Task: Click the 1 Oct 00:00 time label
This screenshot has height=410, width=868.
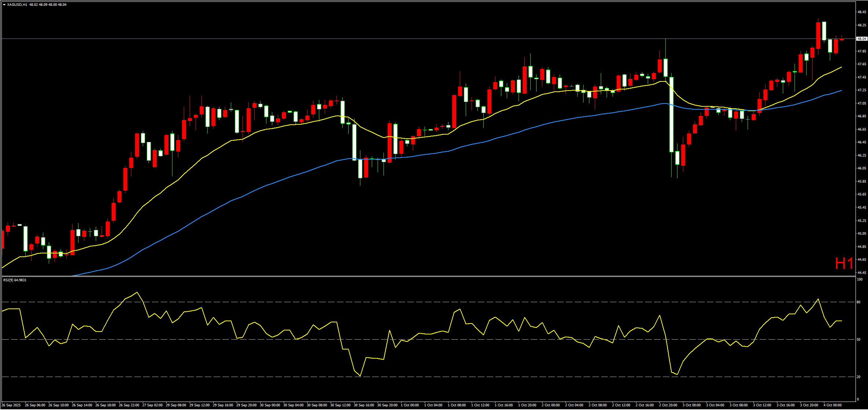Action: point(410,405)
